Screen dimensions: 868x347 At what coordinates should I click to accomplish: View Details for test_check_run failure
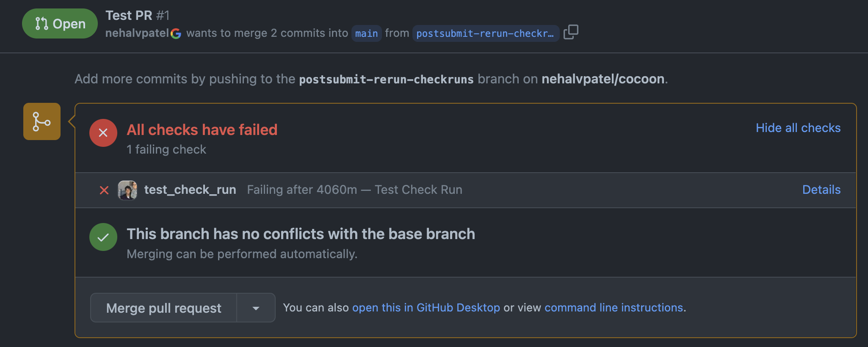point(821,190)
